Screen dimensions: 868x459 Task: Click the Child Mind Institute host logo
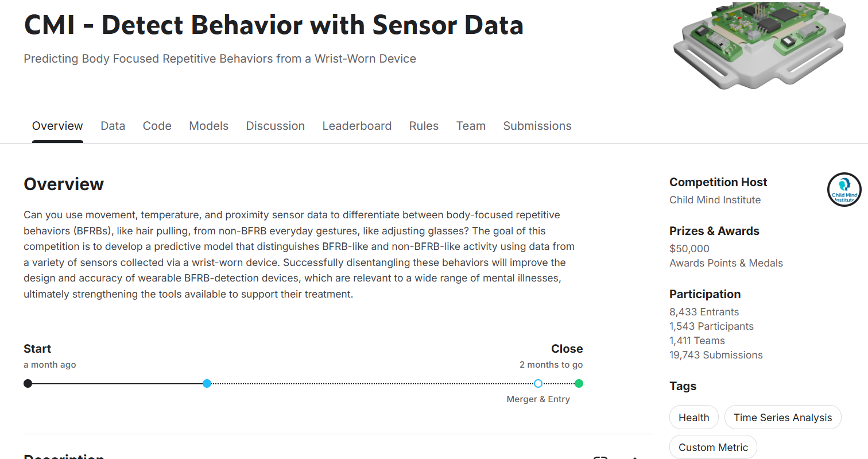(844, 190)
